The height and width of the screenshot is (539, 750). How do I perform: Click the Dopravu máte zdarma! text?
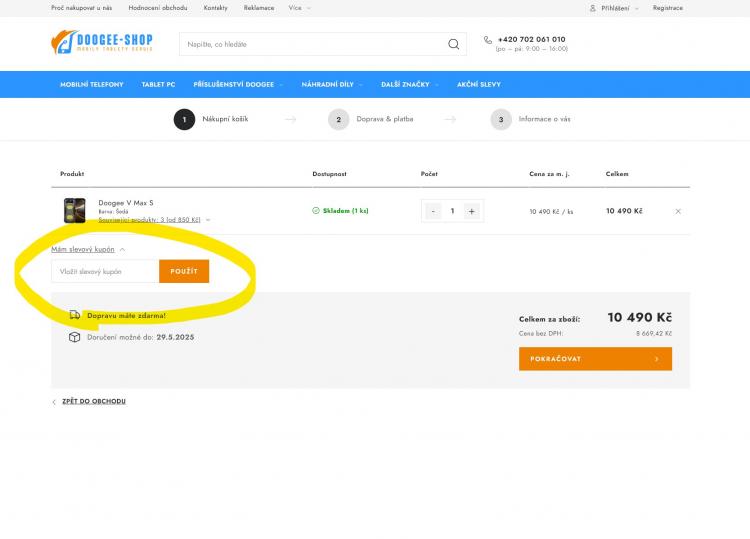(126, 316)
